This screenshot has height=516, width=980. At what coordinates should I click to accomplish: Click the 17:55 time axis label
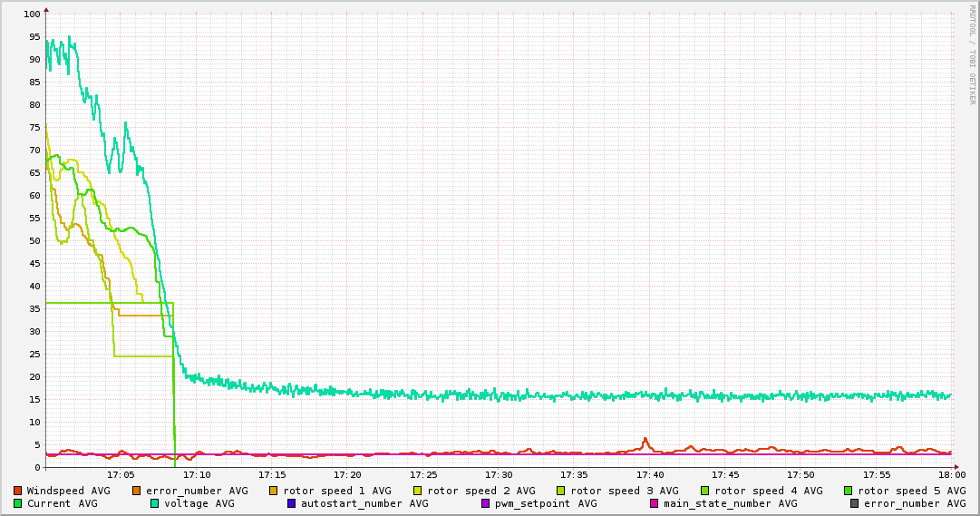coord(877,475)
